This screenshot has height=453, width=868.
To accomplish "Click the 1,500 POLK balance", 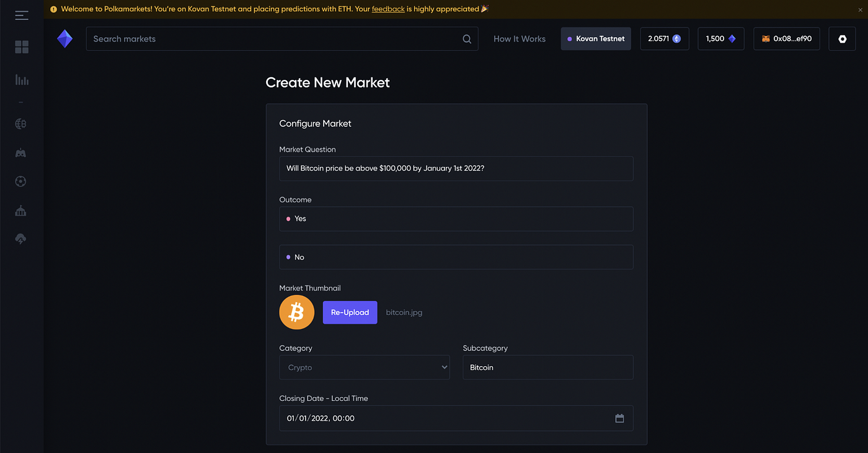I will coord(720,38).
